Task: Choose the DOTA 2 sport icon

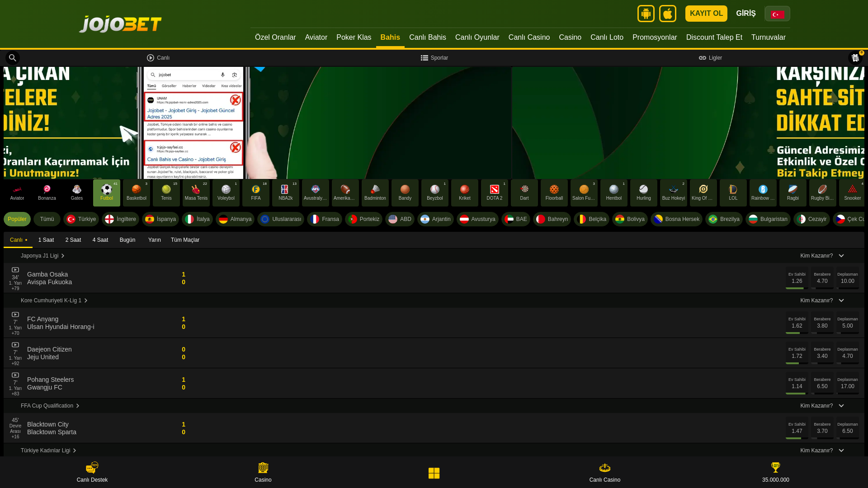Action: coord(494,193)
